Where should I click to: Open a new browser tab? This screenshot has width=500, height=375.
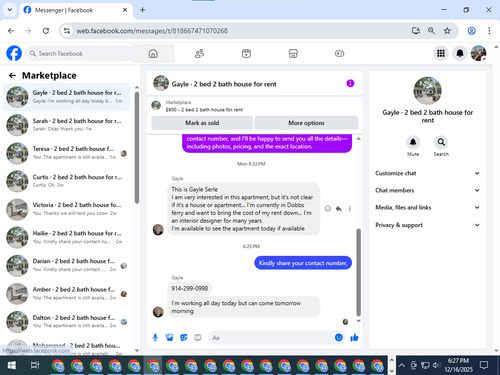point(142,10)
